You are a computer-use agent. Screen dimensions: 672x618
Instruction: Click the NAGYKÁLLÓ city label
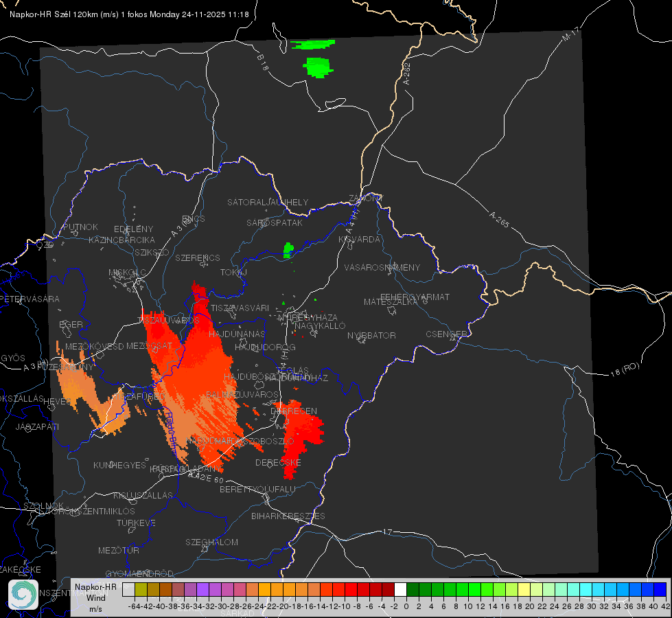(320, 326)
